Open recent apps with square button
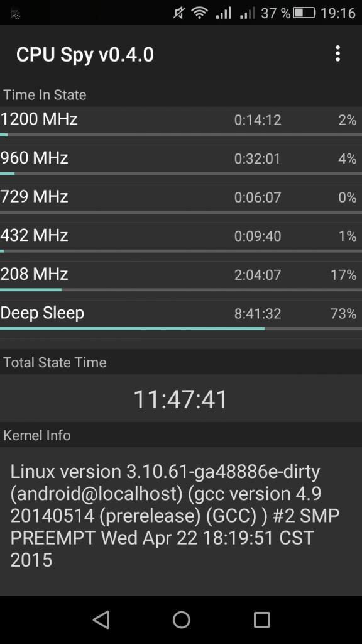Image resolution: width=362 pixels, height=644 pixels. [261, 619]
